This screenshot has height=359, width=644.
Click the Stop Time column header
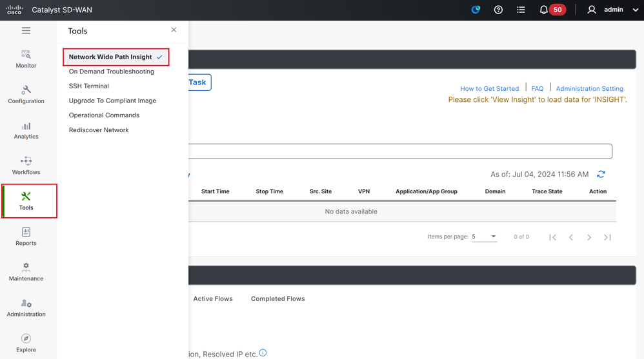coord(270,191)
